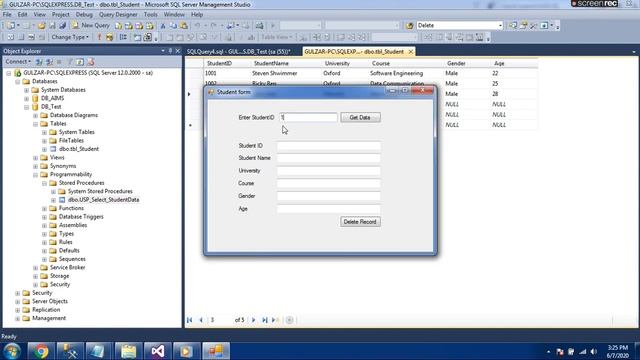Close the Object Explorer panel
Image resolution: width=640 pixels, height=360 pixels.
[x=178, y=51]
